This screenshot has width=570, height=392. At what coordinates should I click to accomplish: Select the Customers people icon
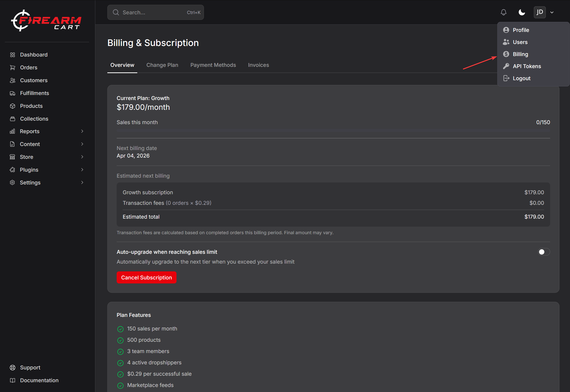point(13,80)
